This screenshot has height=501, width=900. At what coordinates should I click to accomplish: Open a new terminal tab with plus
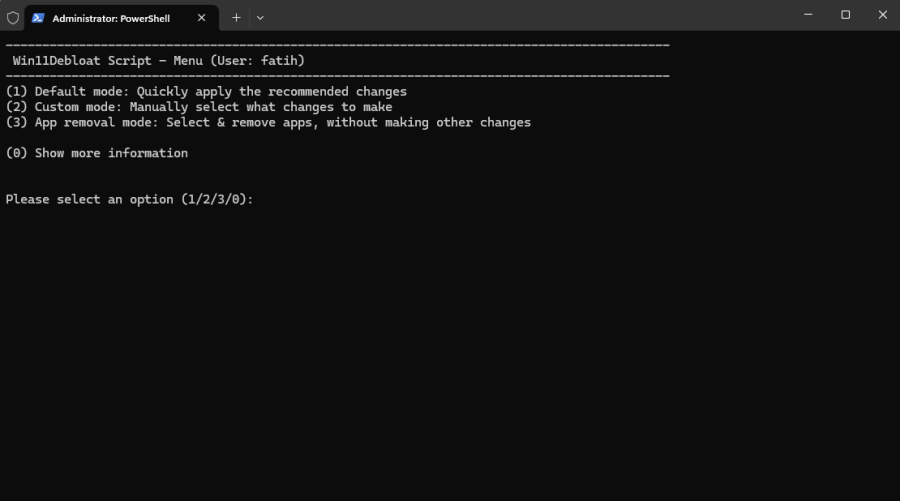236,17
